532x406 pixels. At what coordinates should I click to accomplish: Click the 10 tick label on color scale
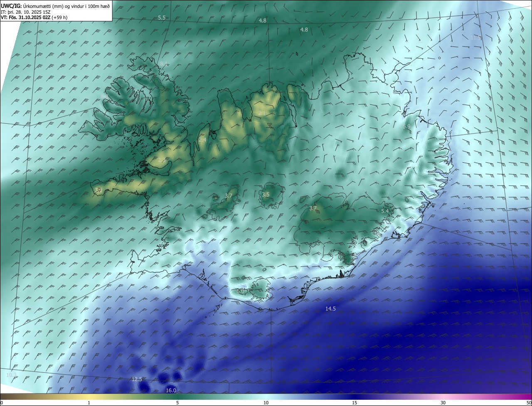[266, 403]
